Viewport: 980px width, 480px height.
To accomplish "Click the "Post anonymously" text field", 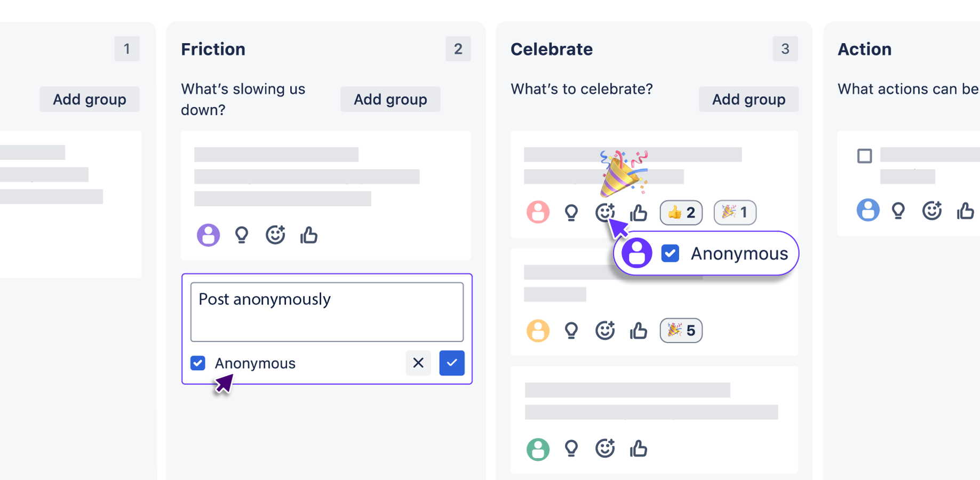I will coord(326,312).
